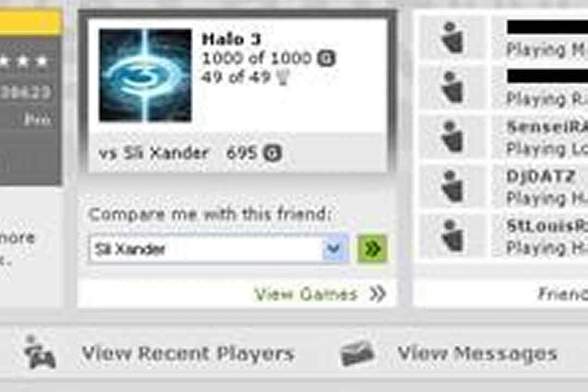Click the DJDATZ friend avatar icon

[x=452, y=186]
